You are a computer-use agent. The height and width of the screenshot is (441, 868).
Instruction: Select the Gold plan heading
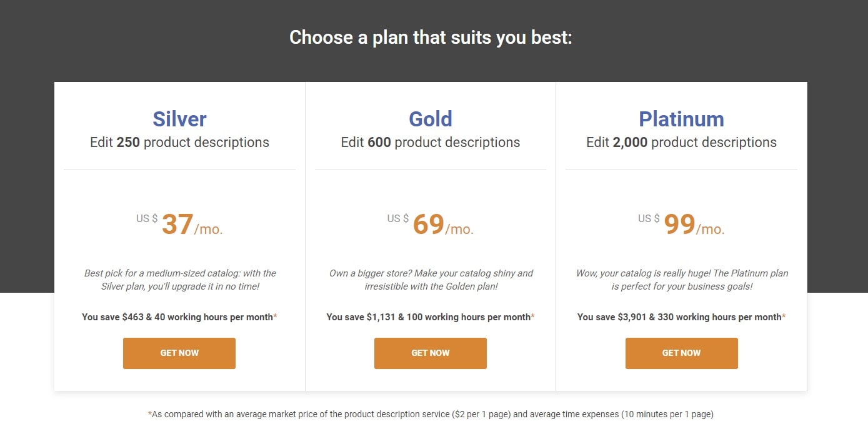coord(431,119)
